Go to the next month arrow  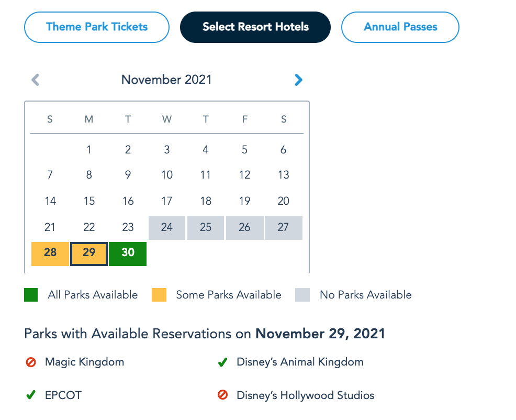298,80
